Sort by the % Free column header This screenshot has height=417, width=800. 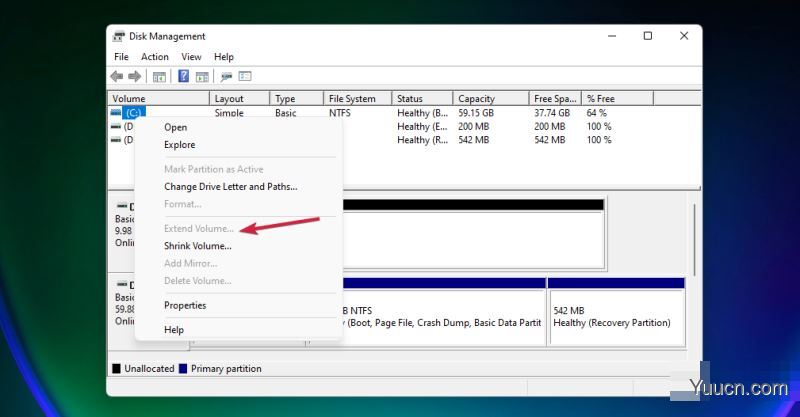pos(617,99)
